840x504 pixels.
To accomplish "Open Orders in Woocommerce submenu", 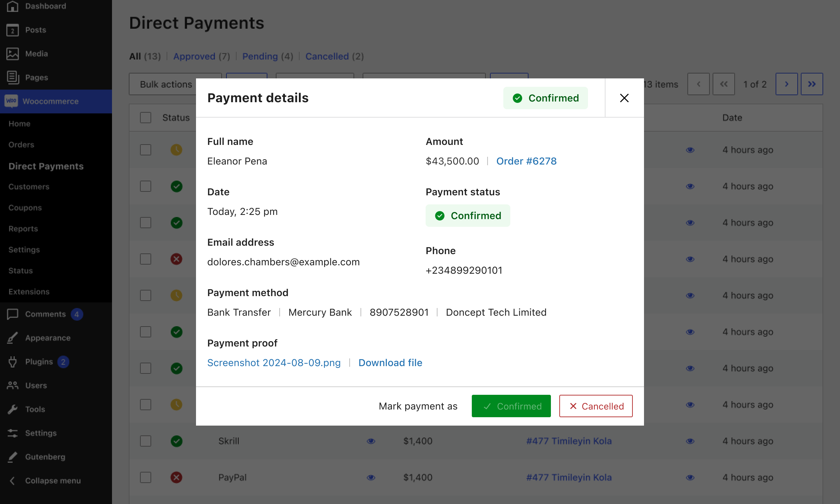I will [21, 145].
